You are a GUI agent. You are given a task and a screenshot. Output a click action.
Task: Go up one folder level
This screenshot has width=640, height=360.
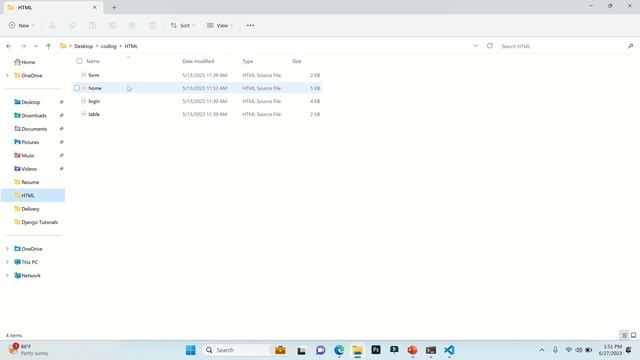48,46
